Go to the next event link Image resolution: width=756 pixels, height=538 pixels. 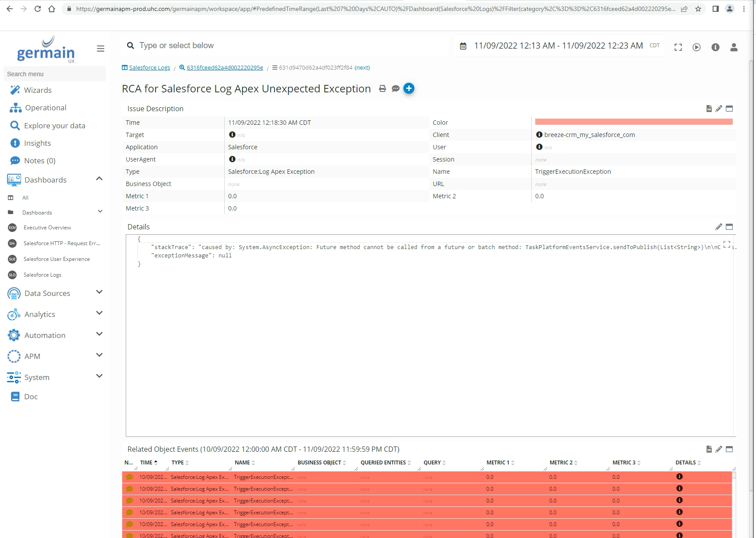[x=362, y=67]
